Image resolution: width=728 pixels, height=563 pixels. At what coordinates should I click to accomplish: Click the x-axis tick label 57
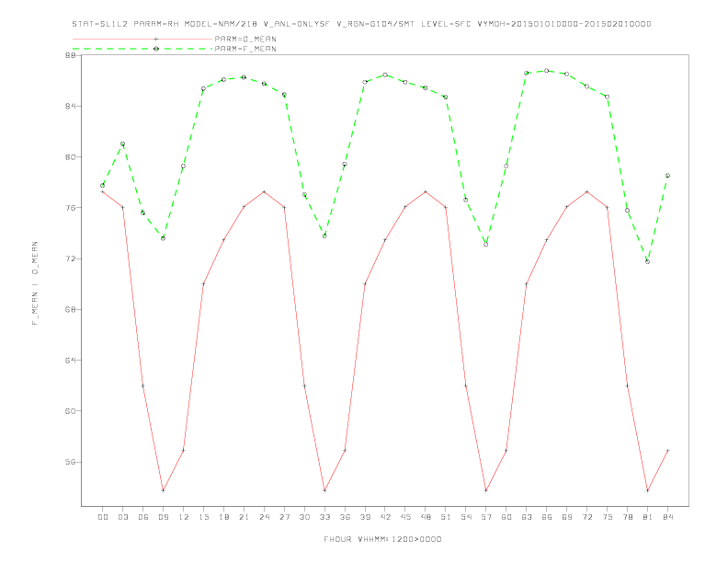[486, 517]
